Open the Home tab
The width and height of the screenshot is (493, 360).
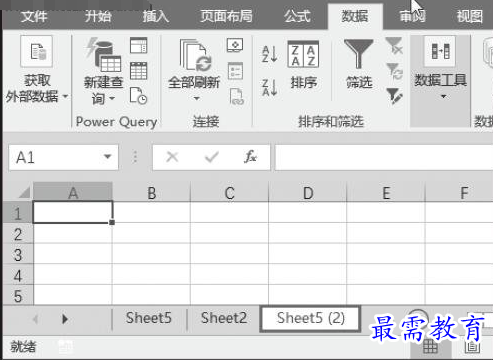(x=97, y=16)
